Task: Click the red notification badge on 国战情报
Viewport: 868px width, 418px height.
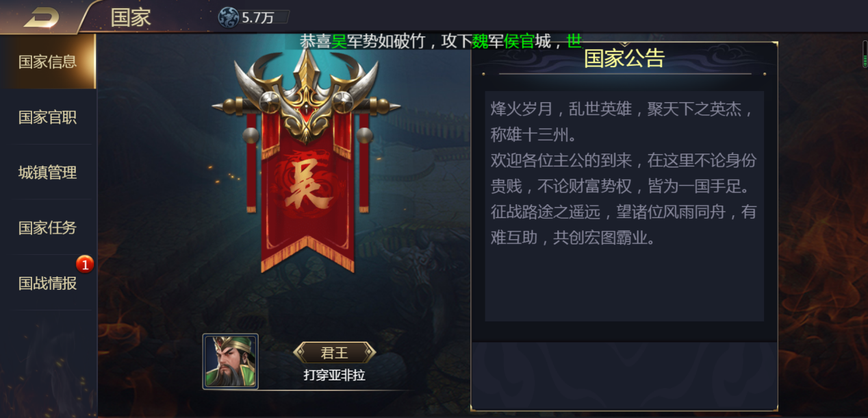Action: (x=84, y=264)
